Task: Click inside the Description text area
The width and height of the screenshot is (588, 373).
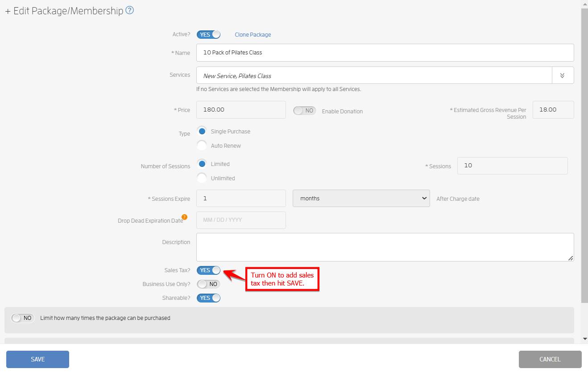Action: (385, 247)
